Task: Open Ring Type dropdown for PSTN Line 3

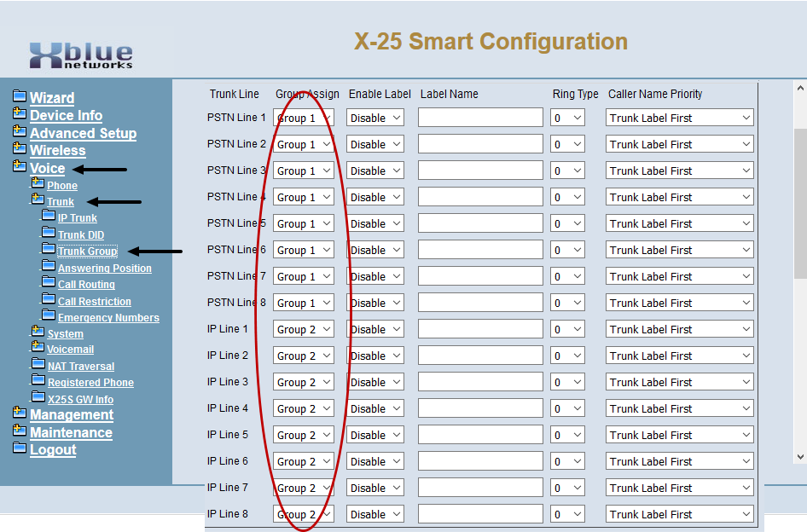Action: click(567, 171)
